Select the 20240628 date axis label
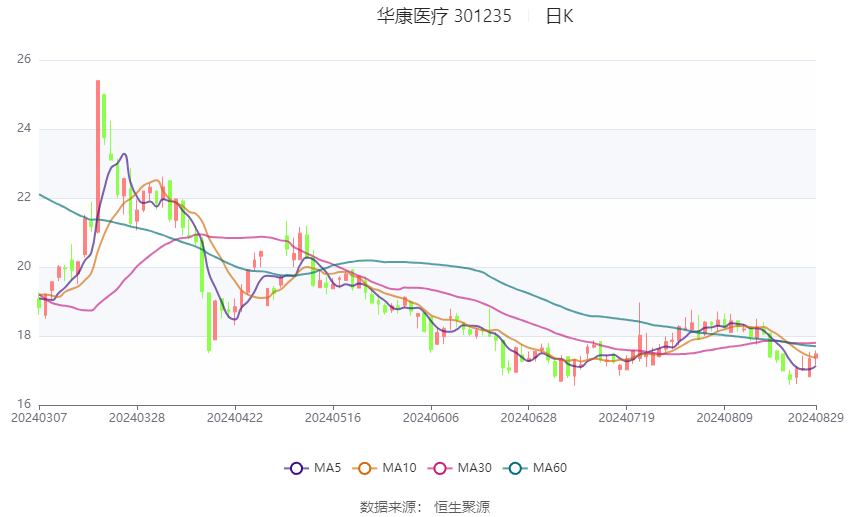 tap(529, 418)
